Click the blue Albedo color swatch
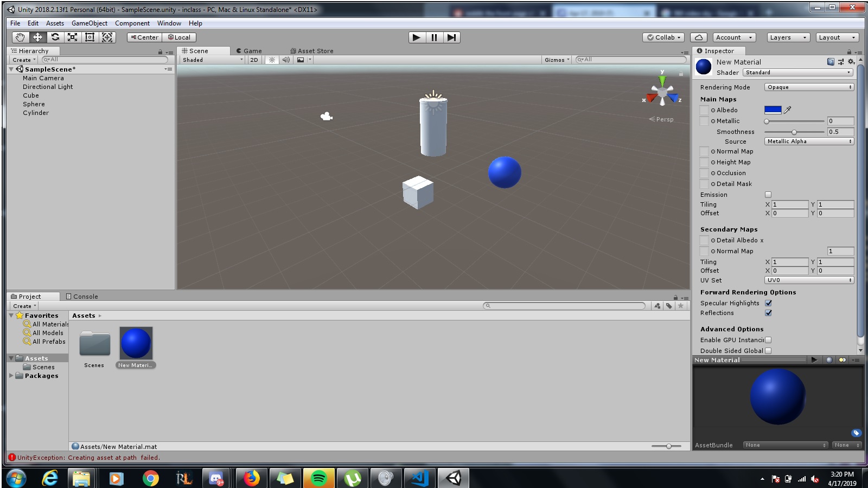Screen dimensions: 868x488 (x=773, y=110)
